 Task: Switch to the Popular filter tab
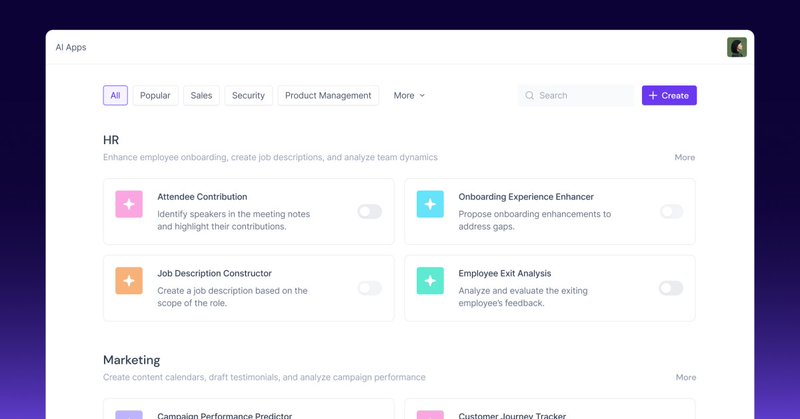pos(155,95)
